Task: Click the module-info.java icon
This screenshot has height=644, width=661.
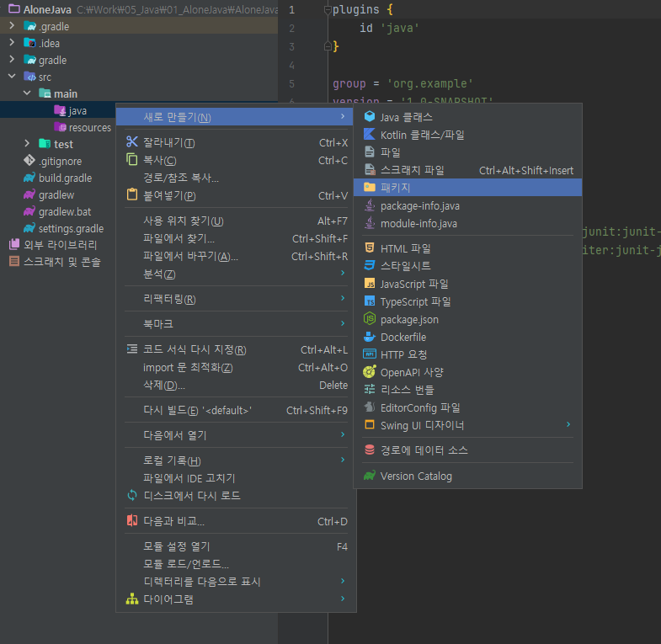Action: (x=370, y=223)
